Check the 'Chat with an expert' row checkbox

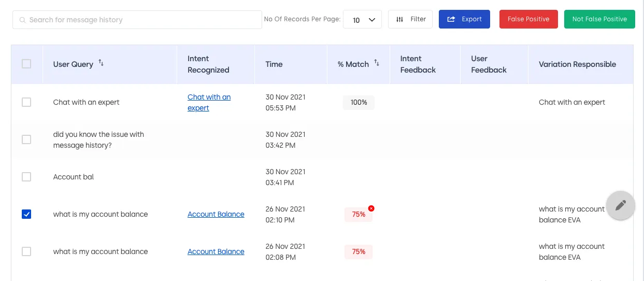pos(26,102)
